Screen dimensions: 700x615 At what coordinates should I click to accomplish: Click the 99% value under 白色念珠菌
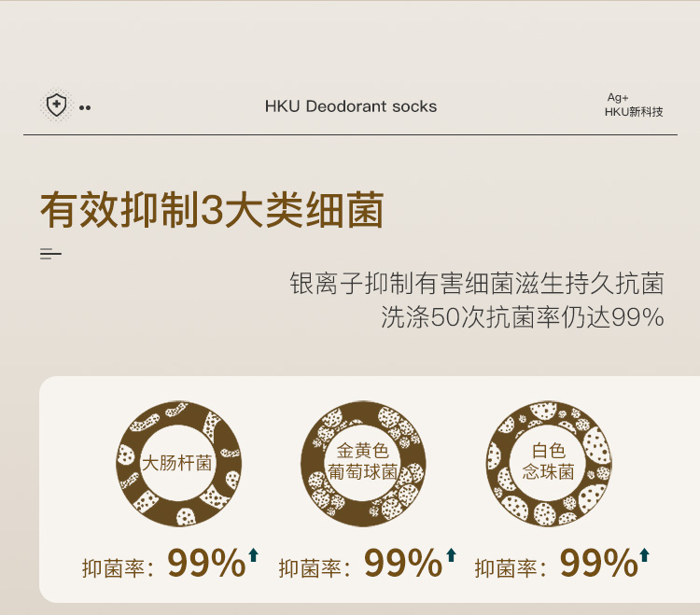click(x=597, y=563)
